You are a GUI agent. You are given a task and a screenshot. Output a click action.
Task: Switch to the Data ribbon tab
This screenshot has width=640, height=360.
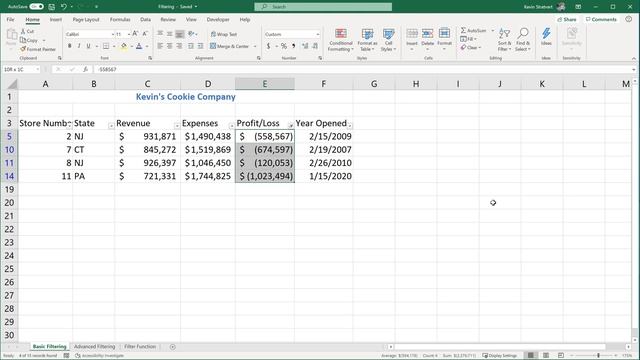tap(145, 20)
